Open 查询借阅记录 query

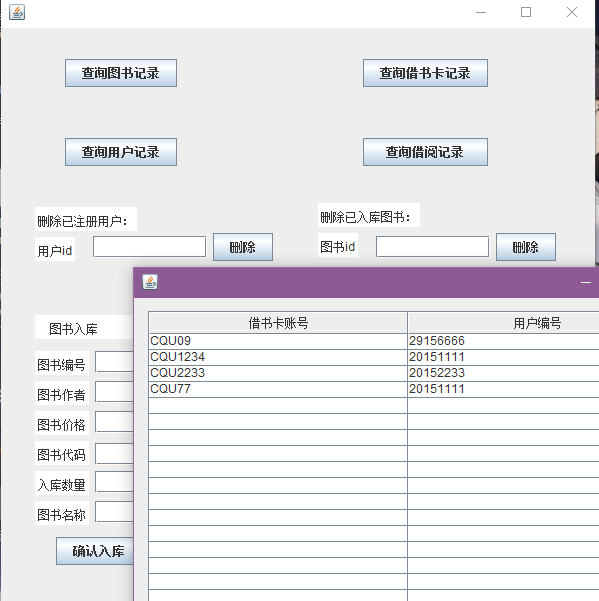[425, 152]
